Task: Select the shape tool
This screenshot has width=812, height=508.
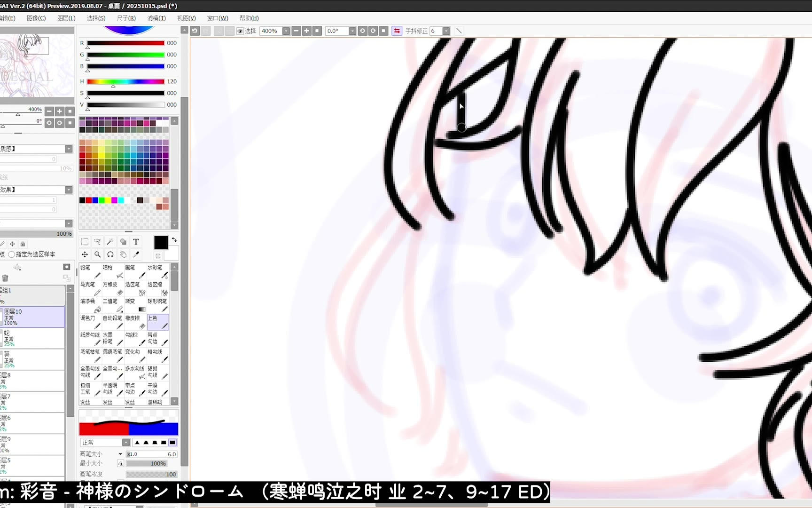Action: [x=123, y=242]
